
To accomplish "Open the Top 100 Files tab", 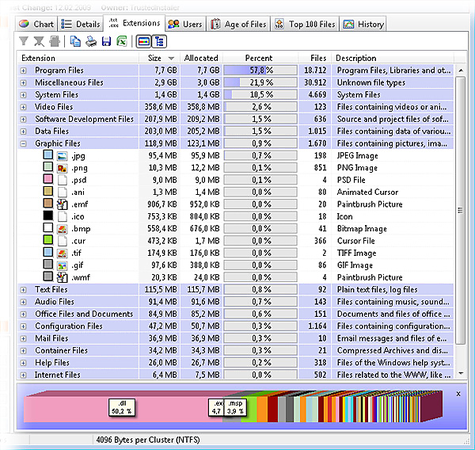I will [x=305, y=24].
